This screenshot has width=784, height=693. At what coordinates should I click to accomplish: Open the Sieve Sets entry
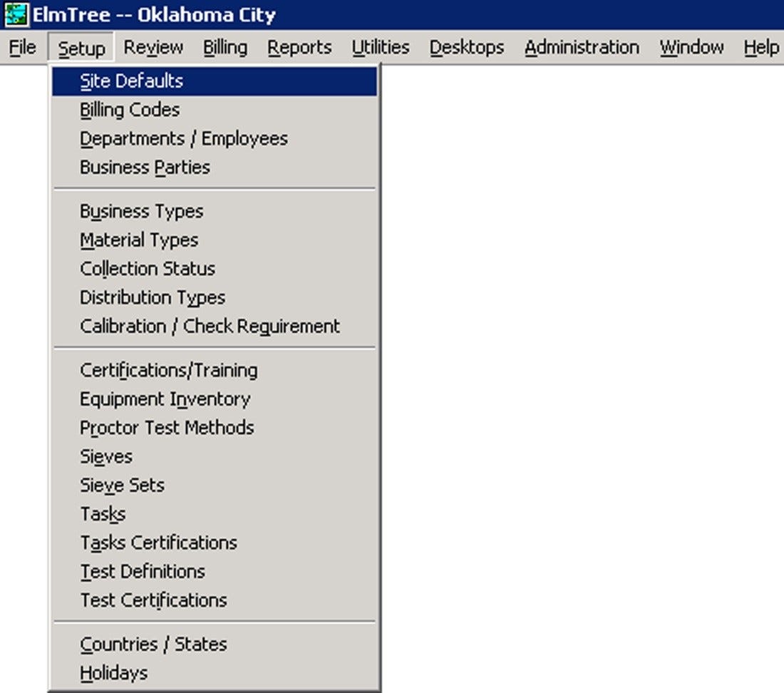121,485
